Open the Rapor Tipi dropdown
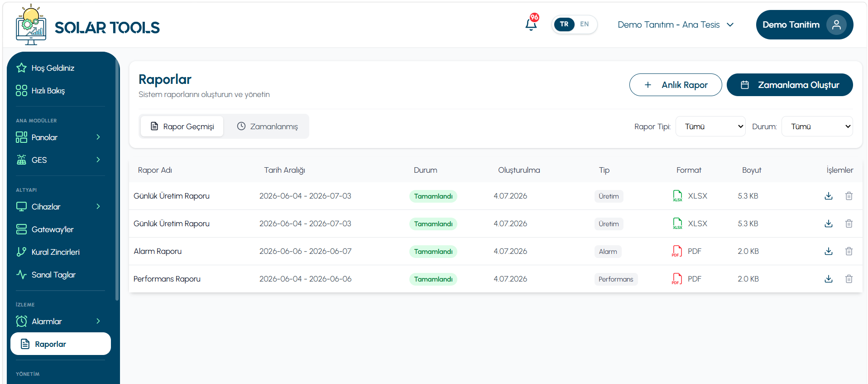 [710, 126]
